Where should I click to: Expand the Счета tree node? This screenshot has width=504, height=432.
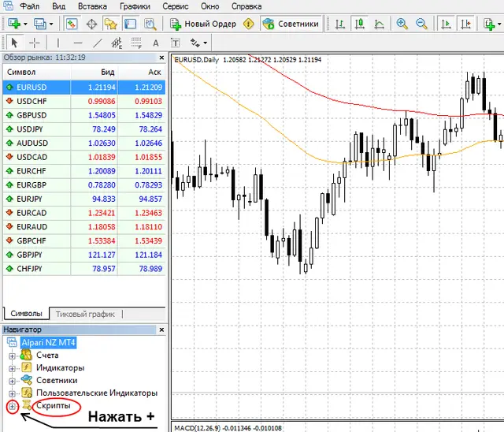13,356
